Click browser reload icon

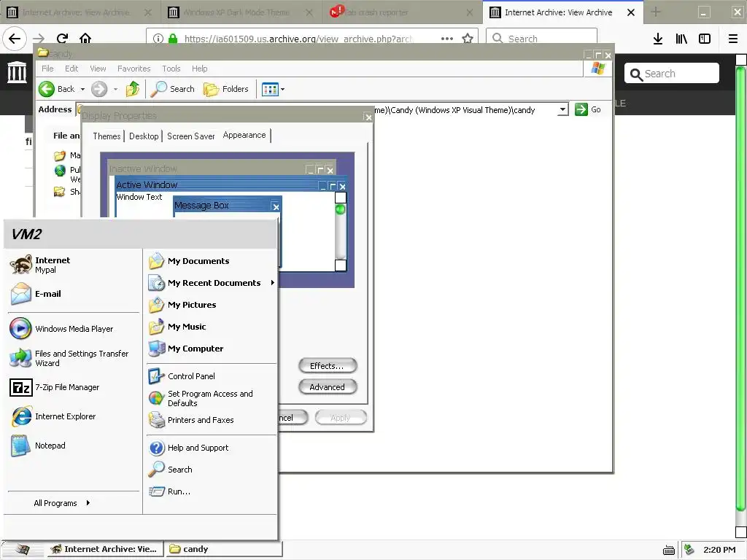tap(62, 39)
